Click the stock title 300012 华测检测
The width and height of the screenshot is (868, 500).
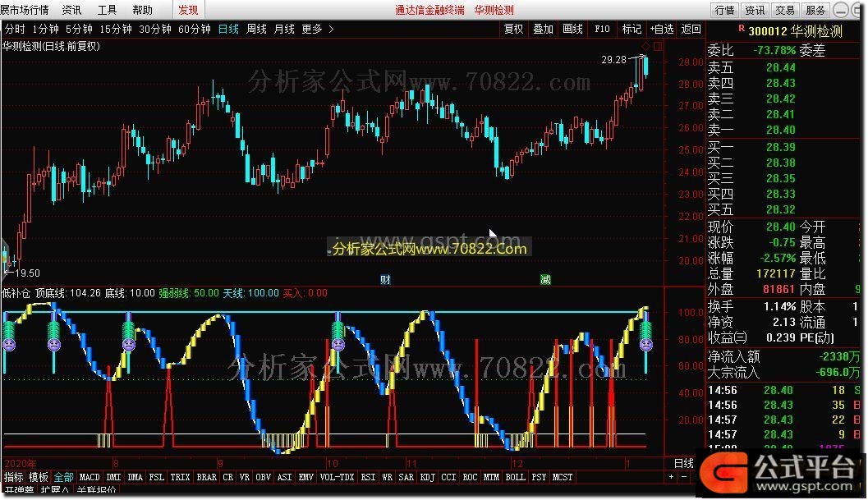pyautogui.click(x=795, y=31)
